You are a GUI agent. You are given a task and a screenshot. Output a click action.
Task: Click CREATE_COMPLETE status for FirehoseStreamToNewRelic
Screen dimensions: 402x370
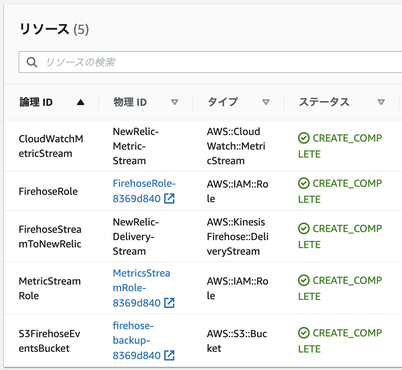[340, 237]
